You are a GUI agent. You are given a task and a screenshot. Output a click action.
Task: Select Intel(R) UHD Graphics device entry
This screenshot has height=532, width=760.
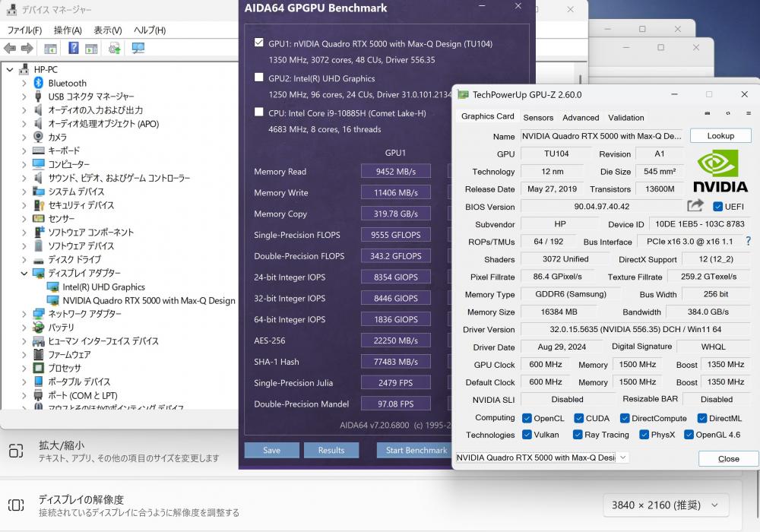pos(103,287)
